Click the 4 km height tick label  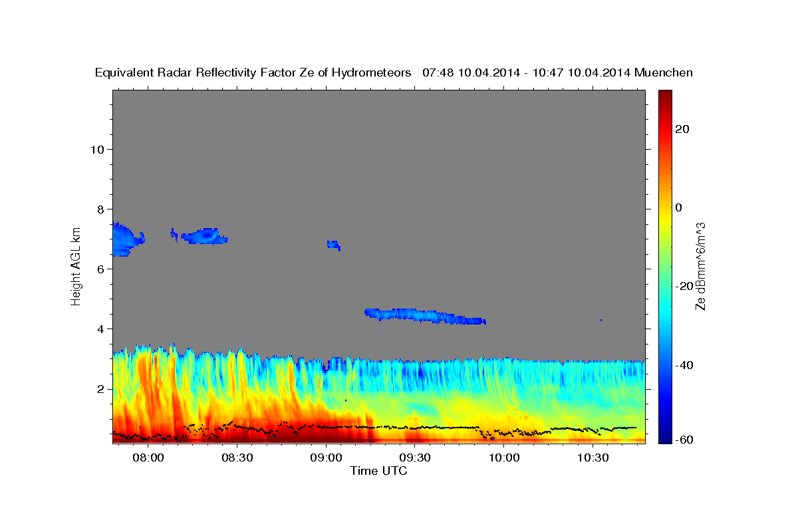tap(100, 329)
